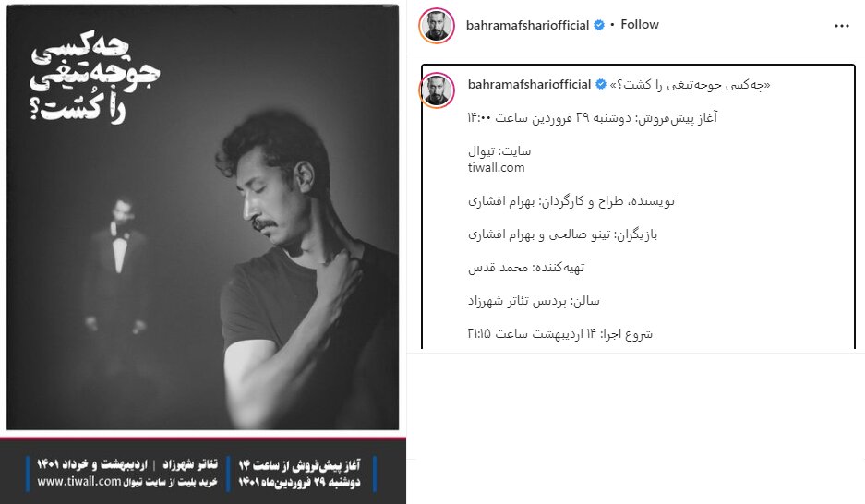
Task: Click the pre-sale start info on the bottom banner
Action: coord(299,474)
